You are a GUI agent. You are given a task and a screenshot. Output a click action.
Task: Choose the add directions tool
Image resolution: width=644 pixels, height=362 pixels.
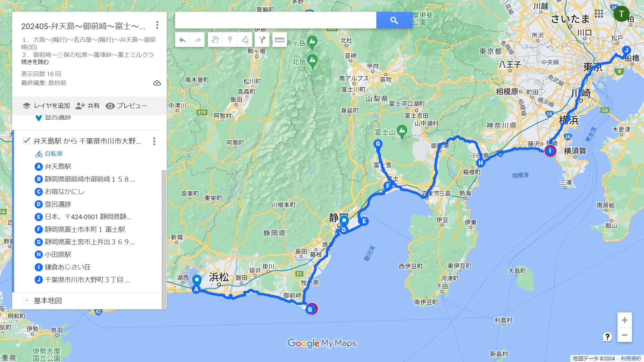tap(262, 40)
